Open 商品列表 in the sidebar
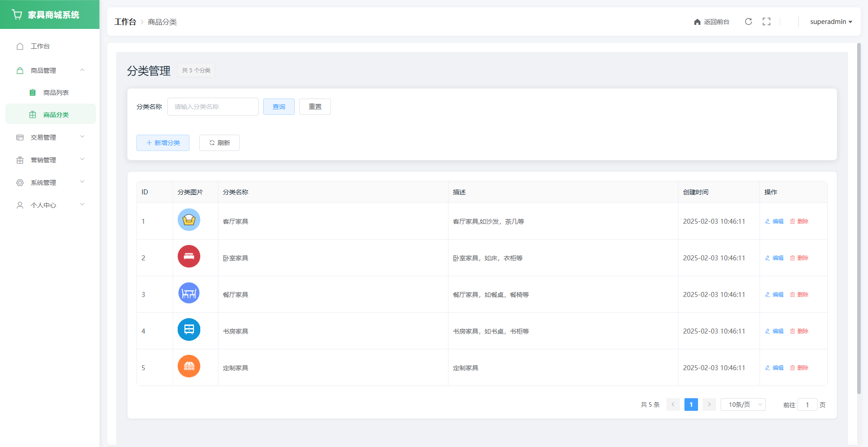 pyautogui.click(x=56, y=93)
